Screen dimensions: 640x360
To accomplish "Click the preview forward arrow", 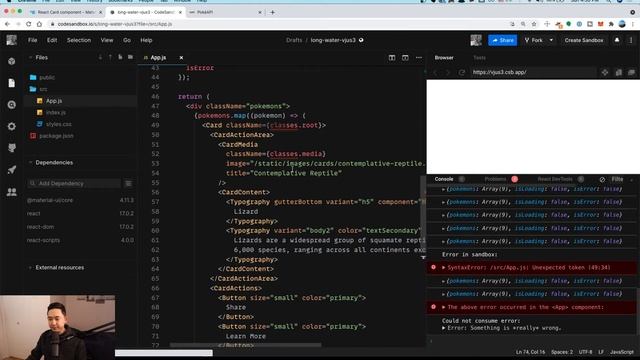I will [x=448, y=72].
